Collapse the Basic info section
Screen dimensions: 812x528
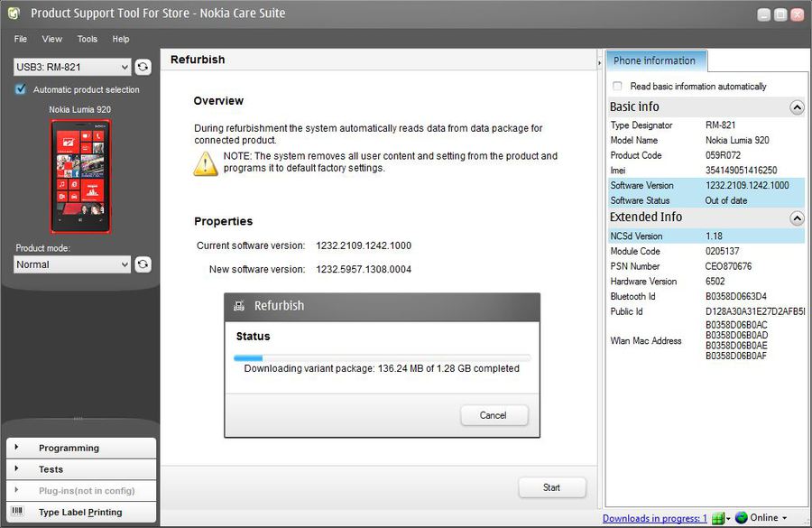click(x=797, y=107)
